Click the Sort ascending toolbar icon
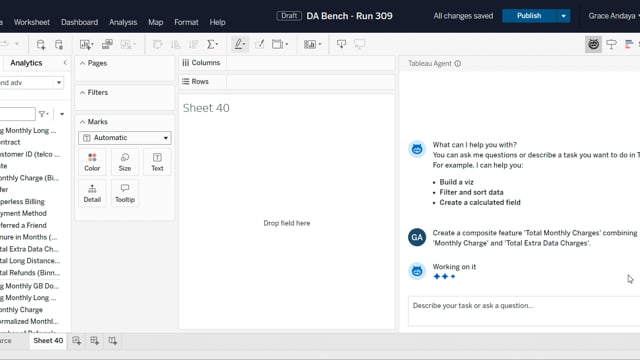 click(176, 44)
